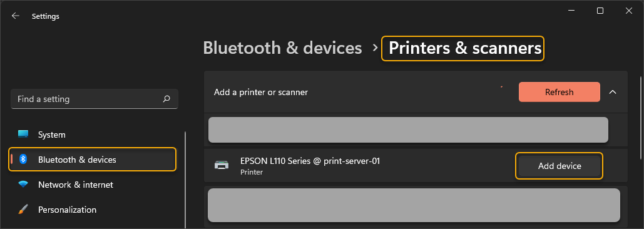644x229 pixels.
Task: Focus the Find a setting field
Action: [94, 99]
